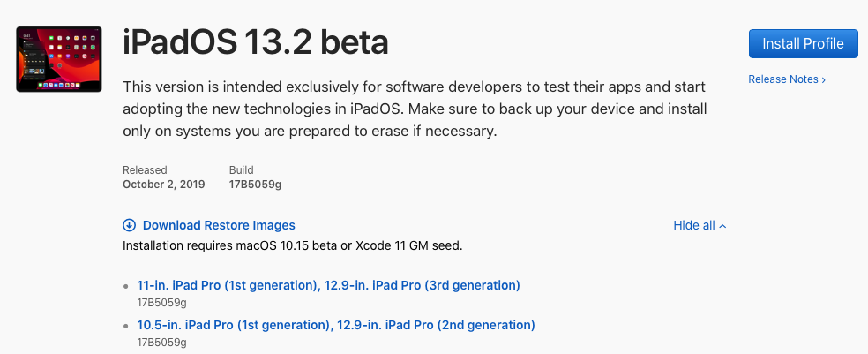Click the software developers description paragraph
Viewport: 868px width, 354px height.
pyautogui.click(x=415, y=109)
